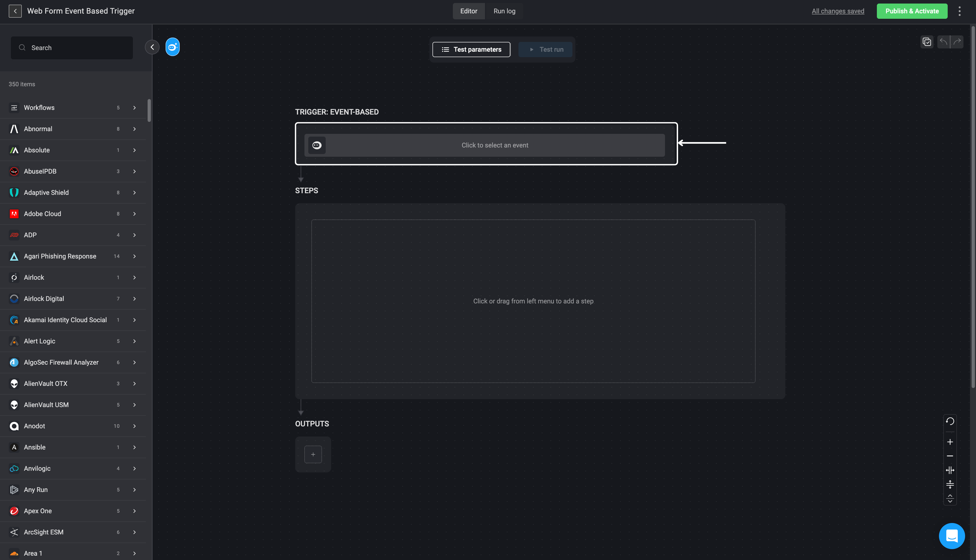Click the fit width icon
The image size is (976, 560).
(x=950, y=470)
